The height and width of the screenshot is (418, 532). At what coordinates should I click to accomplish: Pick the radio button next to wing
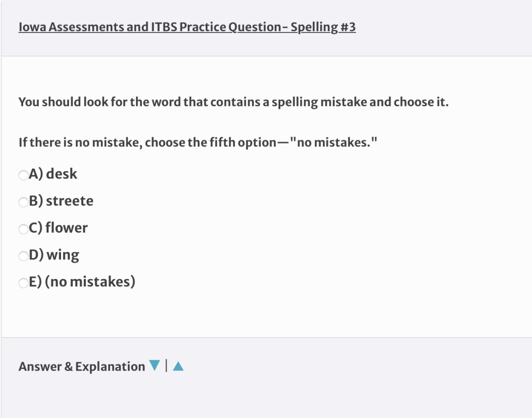(x=24, y=256)
